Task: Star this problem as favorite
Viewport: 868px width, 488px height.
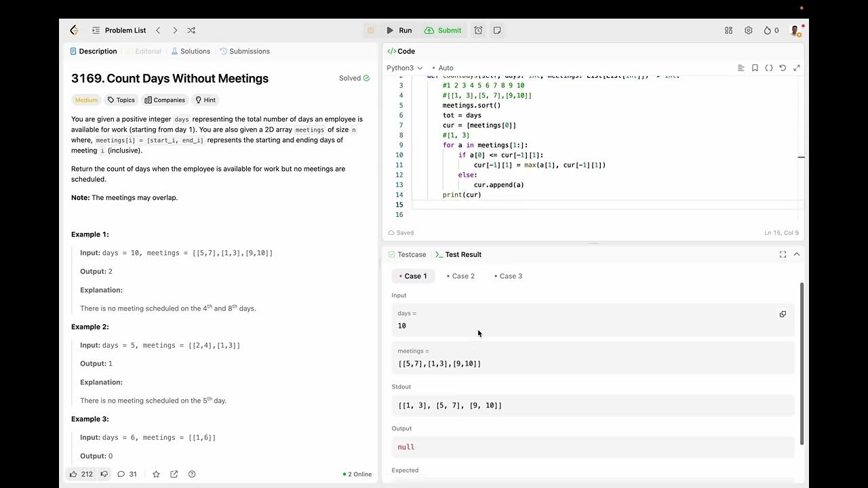Action: [156, 474]
